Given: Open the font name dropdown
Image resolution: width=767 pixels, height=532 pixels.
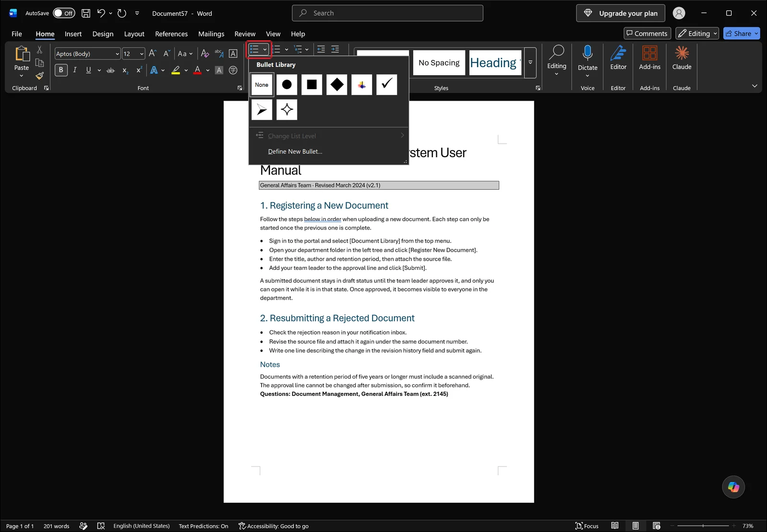Looking at the screenshot, I should click(x=117, y=54).
